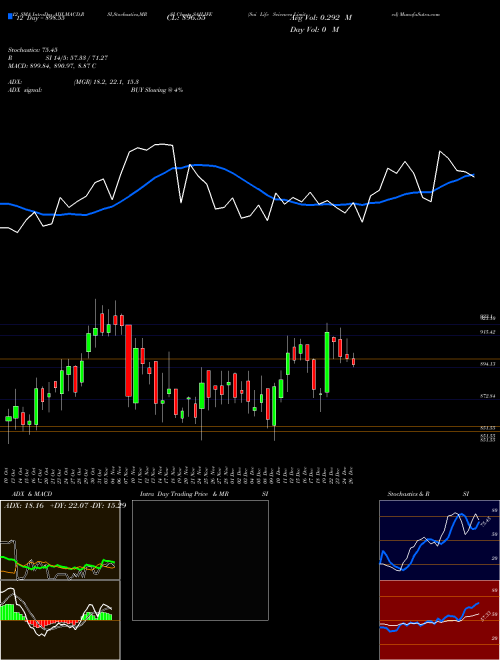Click the 872.84 price level label
The image size is (500, 660).
point(488,396)
